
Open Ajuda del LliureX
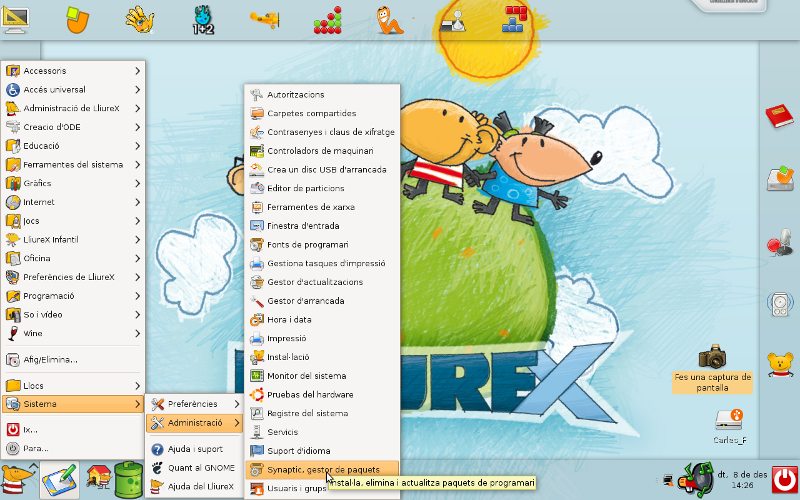[194, 487]
